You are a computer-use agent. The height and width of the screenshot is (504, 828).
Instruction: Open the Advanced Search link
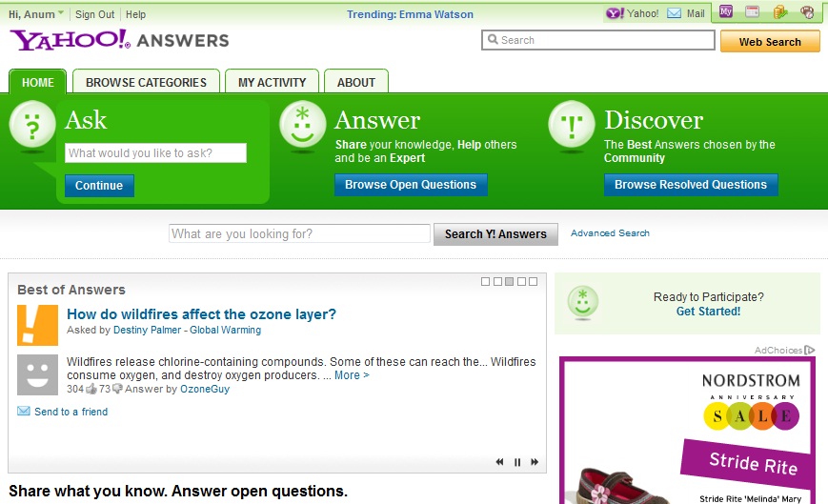(x=610, y=233)
